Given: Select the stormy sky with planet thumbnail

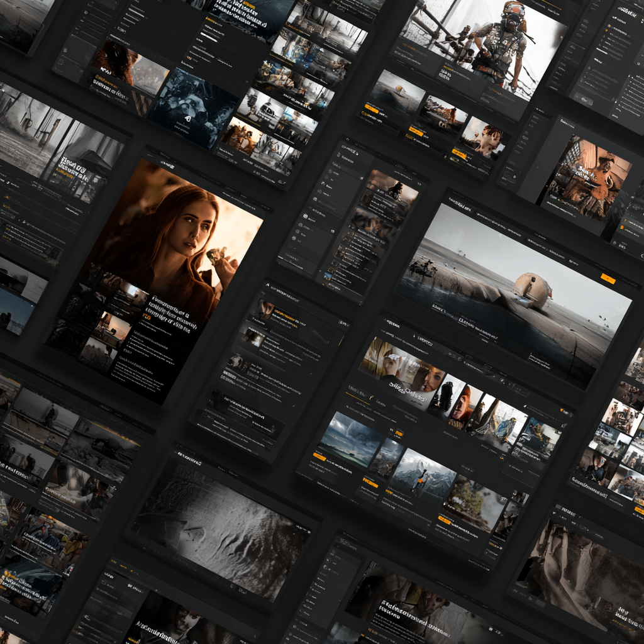Looking at the screenshot, I should [x=350, y=440].
